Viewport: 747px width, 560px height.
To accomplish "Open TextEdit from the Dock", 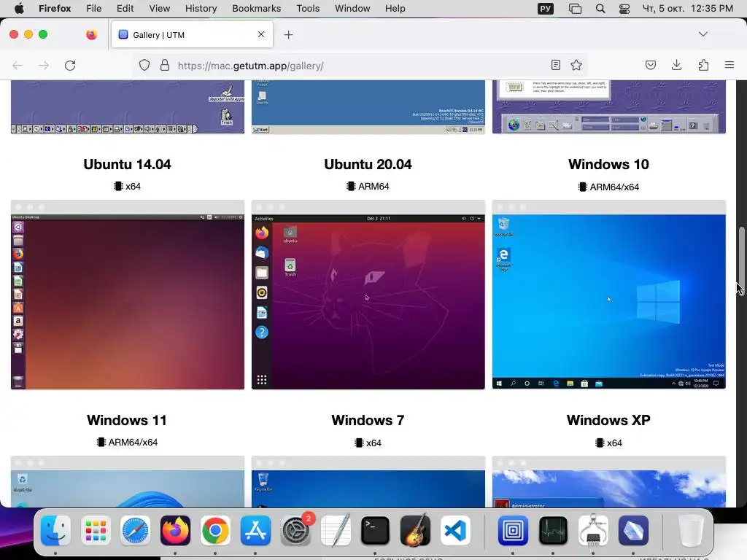I will tap(336, 530).
